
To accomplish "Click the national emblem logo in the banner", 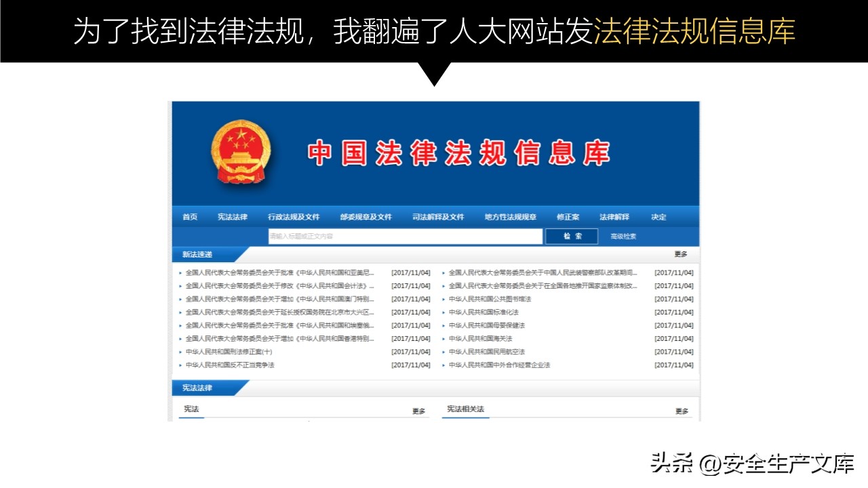I will tap(240, 151).
